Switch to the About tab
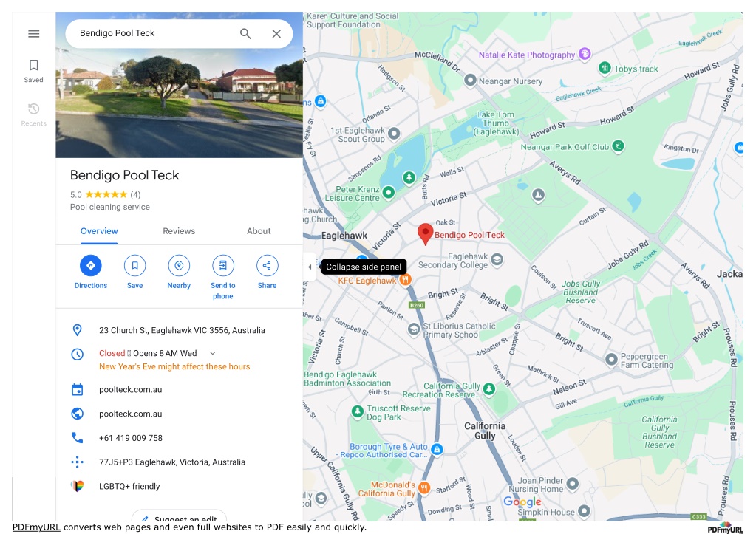This screenshot has height=534, width=756. (x=259, y=231)
